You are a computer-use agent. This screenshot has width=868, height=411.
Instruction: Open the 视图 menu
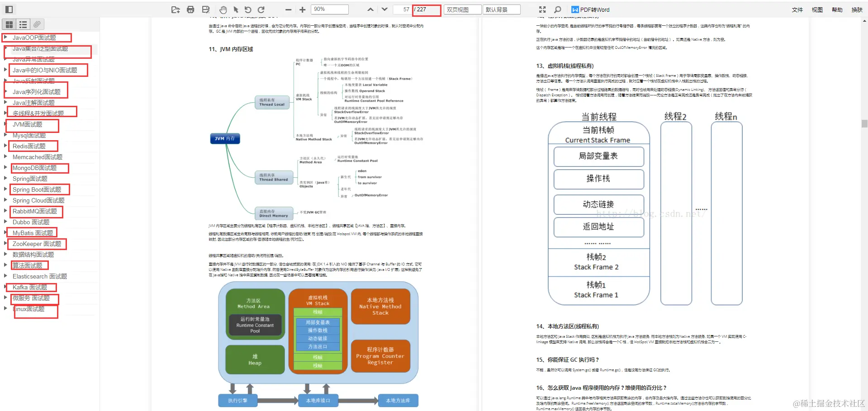click(x=817, y=9)
